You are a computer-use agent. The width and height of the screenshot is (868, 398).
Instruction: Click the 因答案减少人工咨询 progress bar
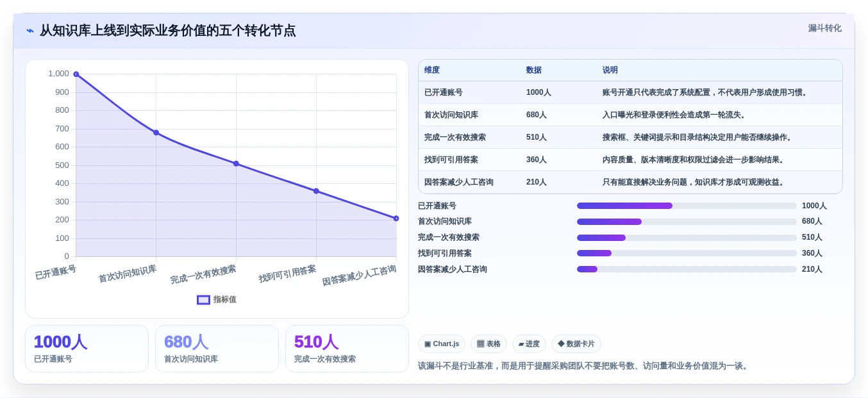coord(687,269)
